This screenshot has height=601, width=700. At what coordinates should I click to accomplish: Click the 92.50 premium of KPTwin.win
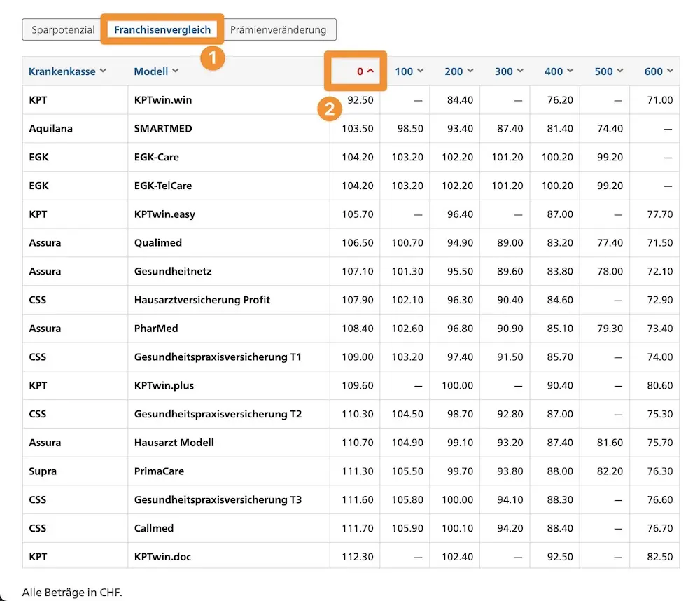(360, 100)
